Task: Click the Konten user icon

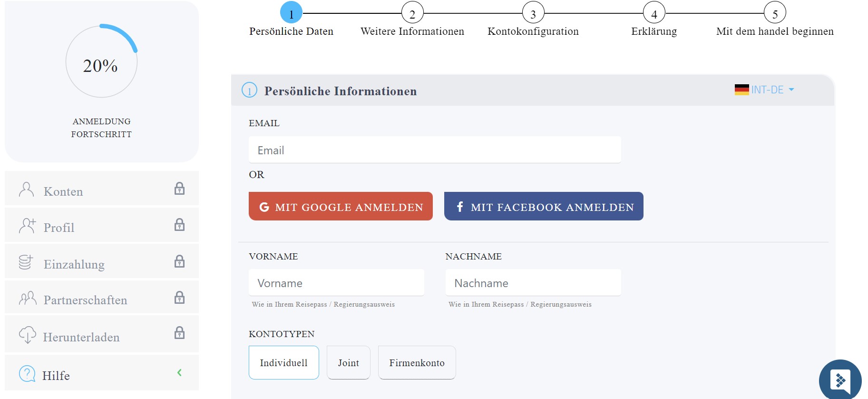Action: click(26, 190)
